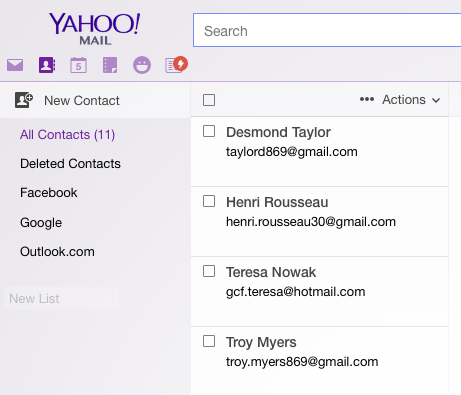Select All Contacts (11) list

(x=67, y=135)
